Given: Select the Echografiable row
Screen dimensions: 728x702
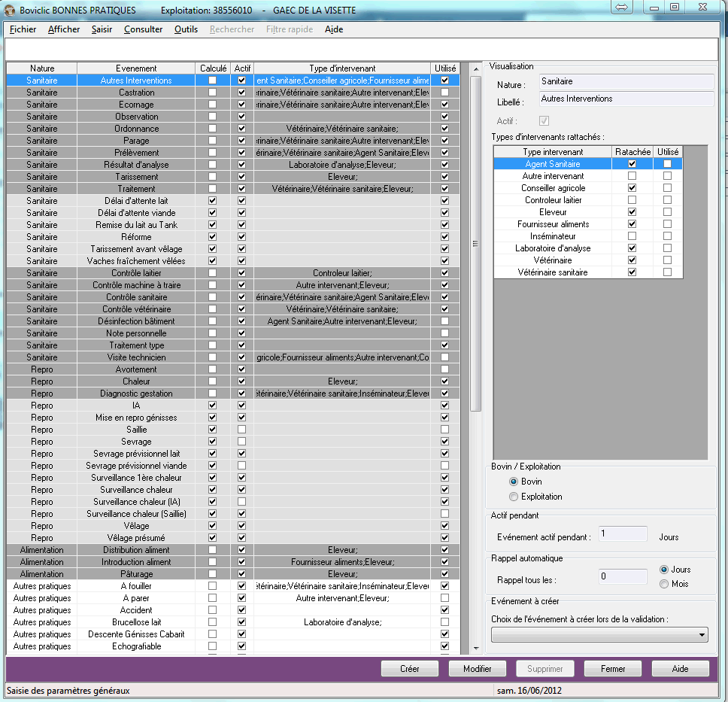Looking at the screenshot, I should coord(233,646).
